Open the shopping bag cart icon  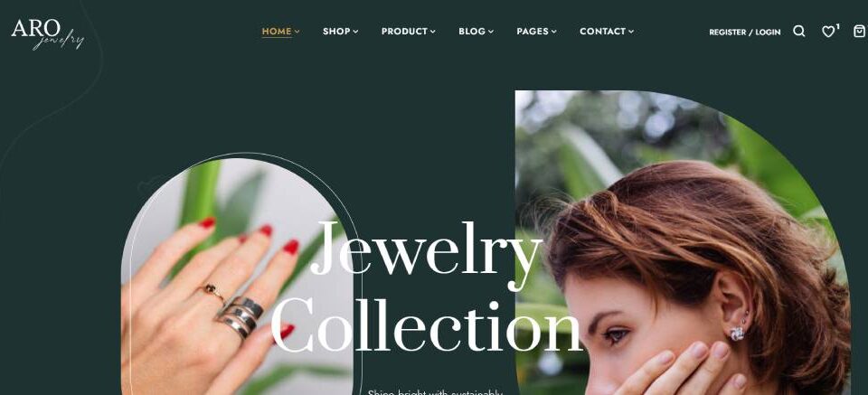tap(860, 32)
